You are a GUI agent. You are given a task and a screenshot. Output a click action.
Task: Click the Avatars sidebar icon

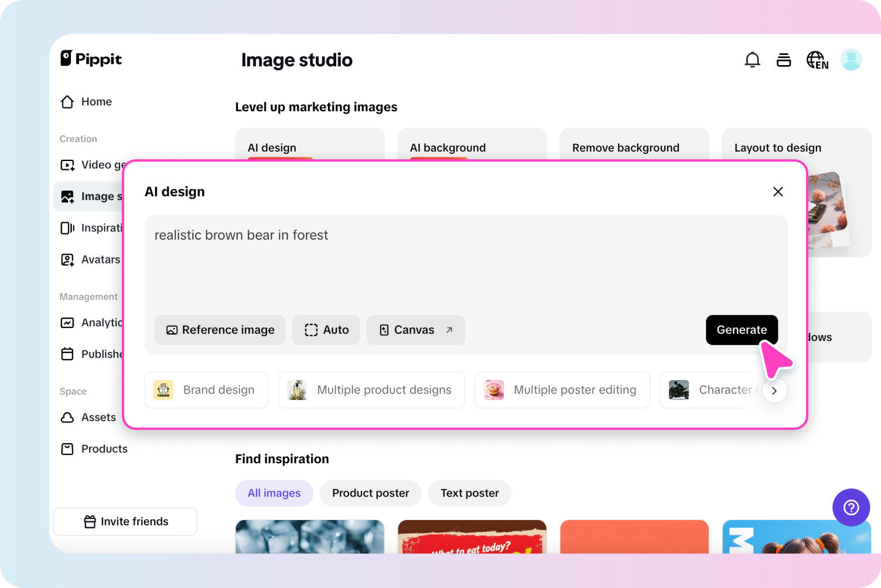point(67,260)
